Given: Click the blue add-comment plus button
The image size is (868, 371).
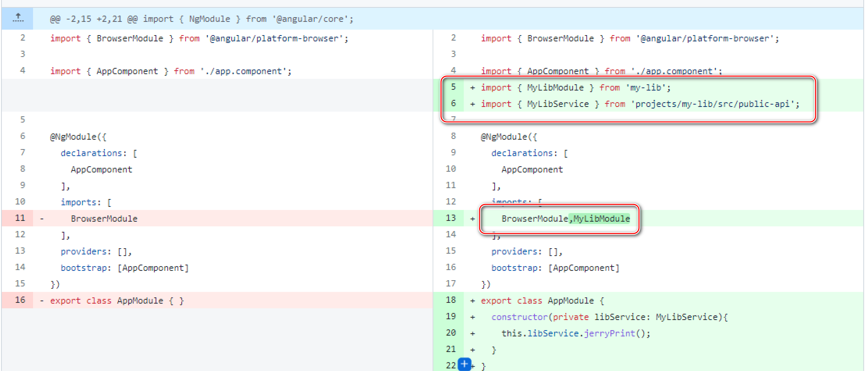Looking at the screenshot, I should pos(464,364).
